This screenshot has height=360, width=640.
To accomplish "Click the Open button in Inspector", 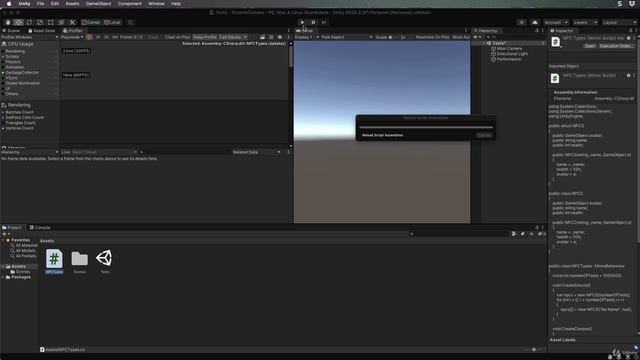I will pyautogui.click(x=589, y=46).
